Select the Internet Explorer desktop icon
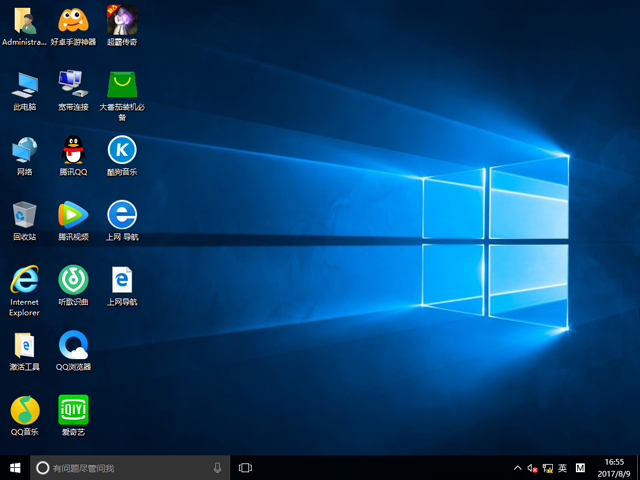This screenshot has height=480, width=640. 24,279
